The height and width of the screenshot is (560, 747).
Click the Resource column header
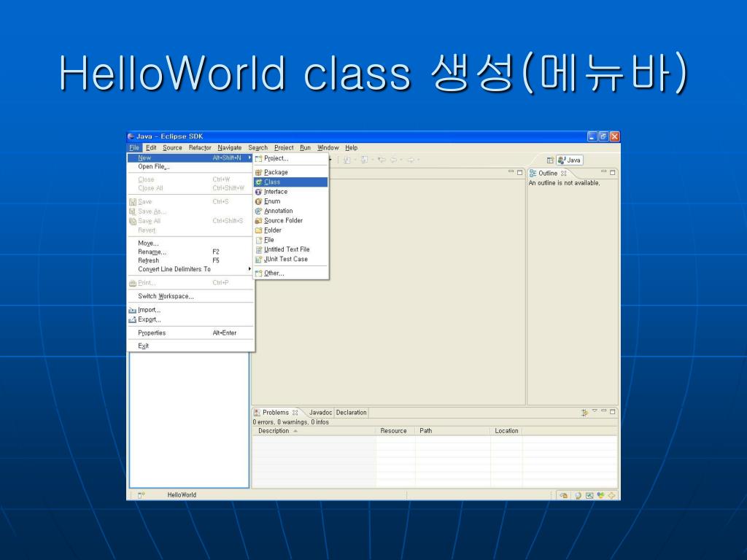click(x=395, y=430)
